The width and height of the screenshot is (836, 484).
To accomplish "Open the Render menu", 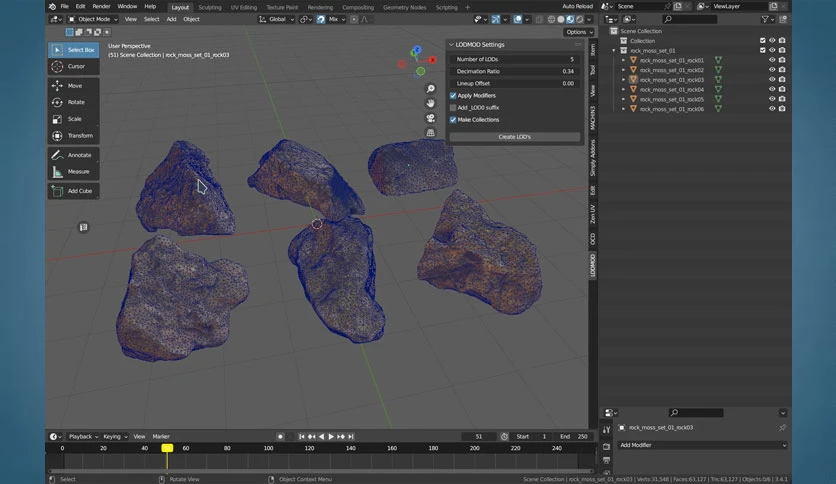I will click(x=101, y=6).
